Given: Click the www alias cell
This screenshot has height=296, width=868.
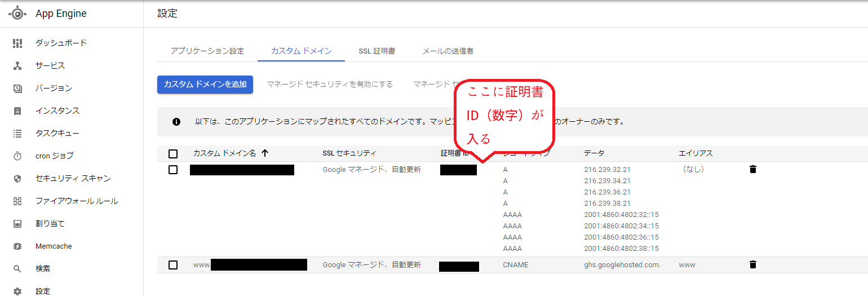Looking at the screenshot, I should (688, 264).
